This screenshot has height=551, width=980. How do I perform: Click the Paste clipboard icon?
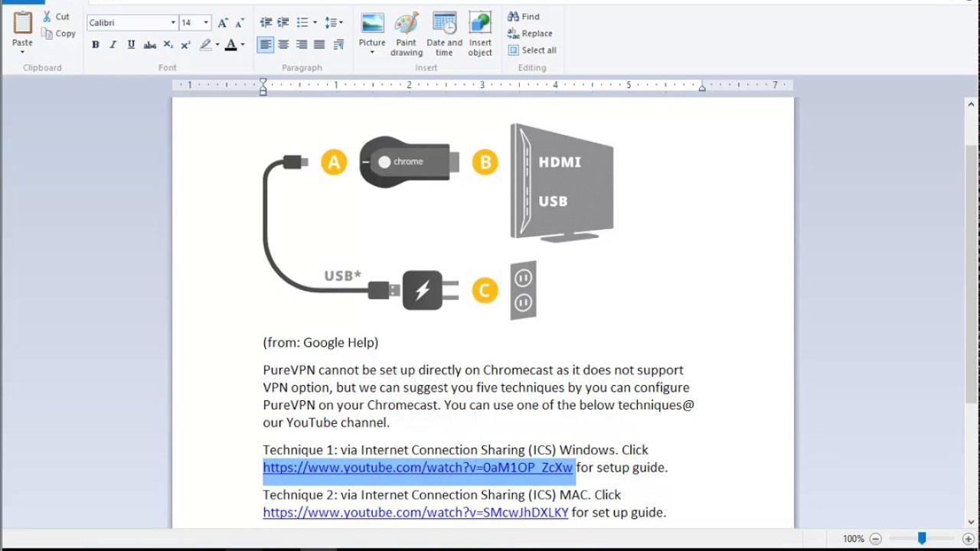22,23
